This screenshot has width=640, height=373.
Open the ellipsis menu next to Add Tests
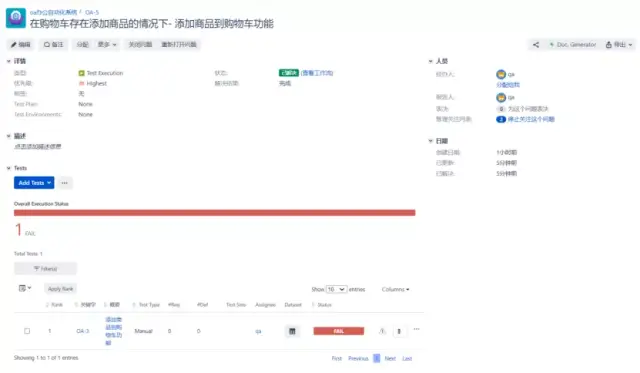tap(64, 183)
